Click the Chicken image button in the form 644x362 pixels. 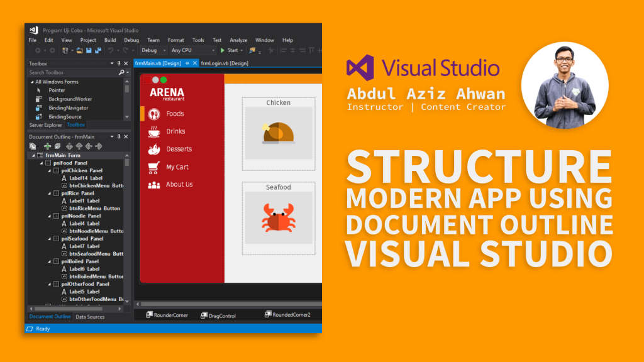[279, 133]
